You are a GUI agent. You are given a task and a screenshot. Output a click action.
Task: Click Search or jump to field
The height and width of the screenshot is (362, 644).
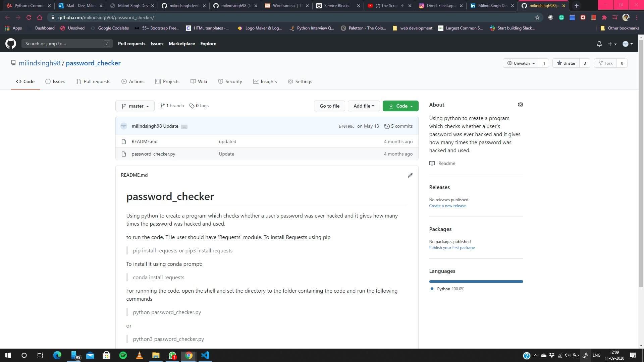point(67,44)
